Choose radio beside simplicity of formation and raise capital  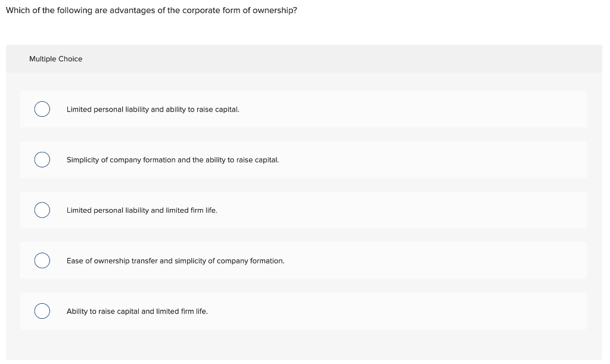[42, 160]
